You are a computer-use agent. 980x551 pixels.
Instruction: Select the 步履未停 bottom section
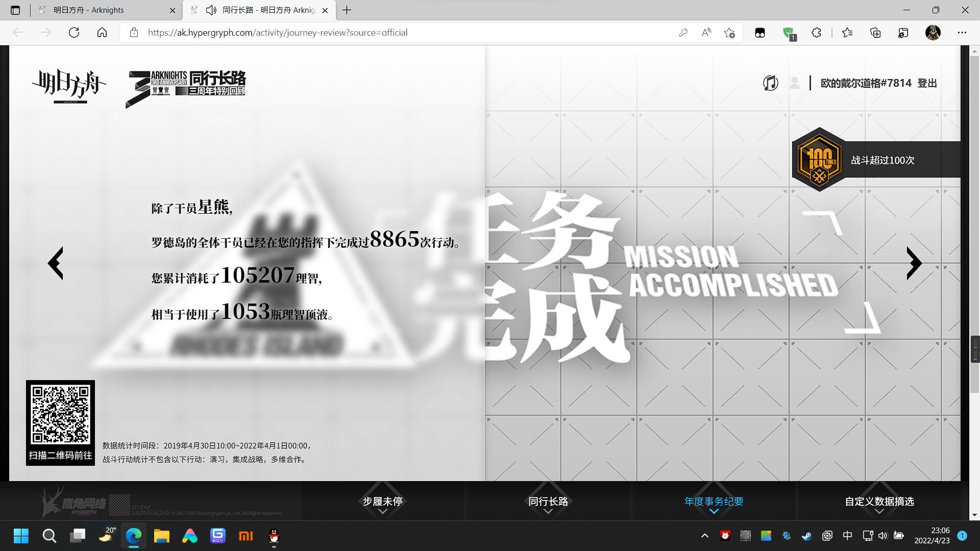tap(382, 502)
